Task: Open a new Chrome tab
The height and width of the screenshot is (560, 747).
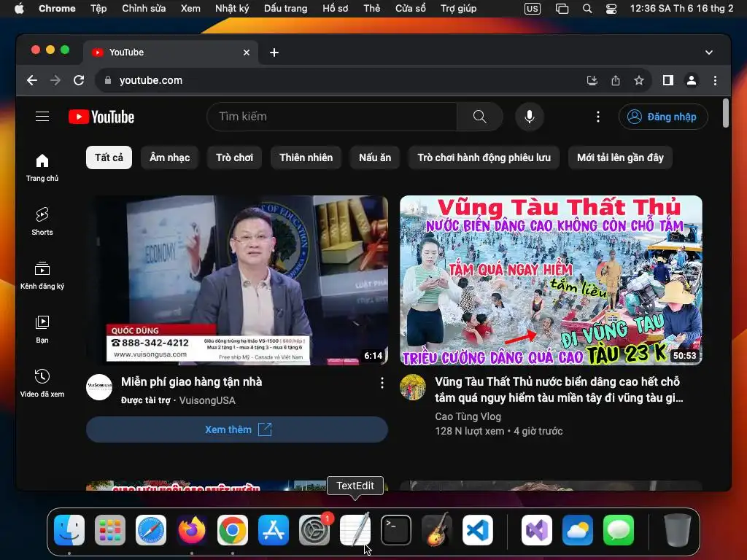Action: pyautogui.click(x=274, y=52)
